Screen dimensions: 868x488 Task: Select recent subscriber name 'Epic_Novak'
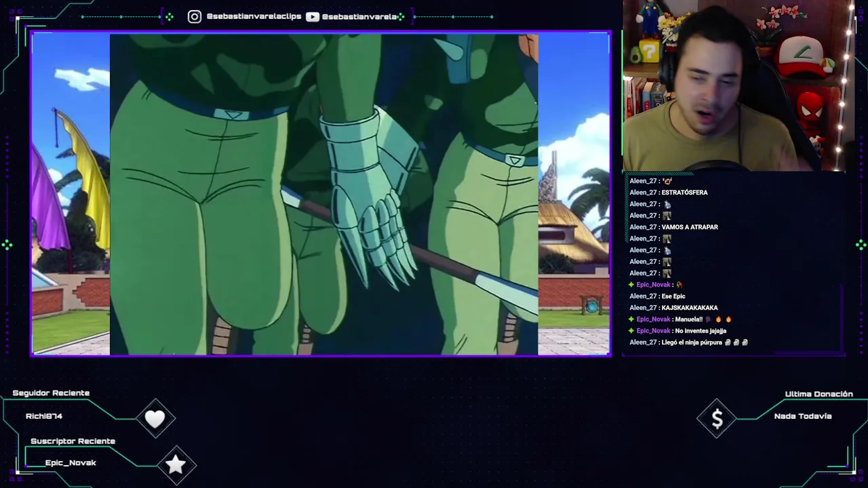coord(71,463)
